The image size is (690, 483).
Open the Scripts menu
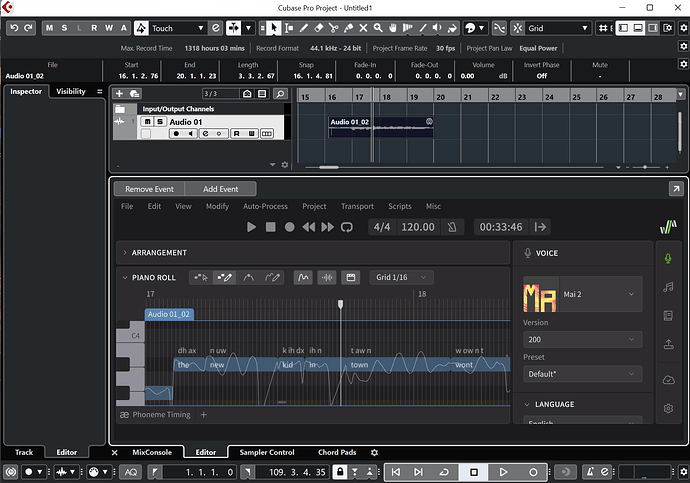pos(400,206)
